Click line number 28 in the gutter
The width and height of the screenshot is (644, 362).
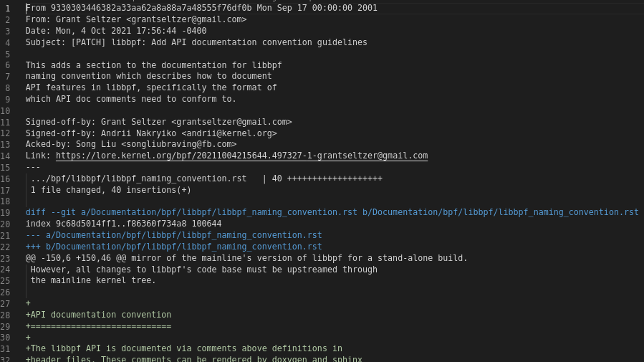point(6,315)
